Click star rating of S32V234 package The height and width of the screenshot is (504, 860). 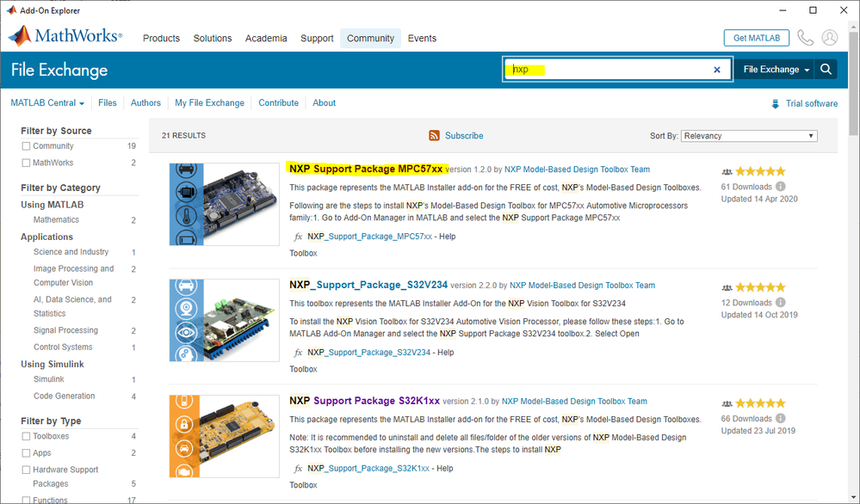[x=760, y=287]
